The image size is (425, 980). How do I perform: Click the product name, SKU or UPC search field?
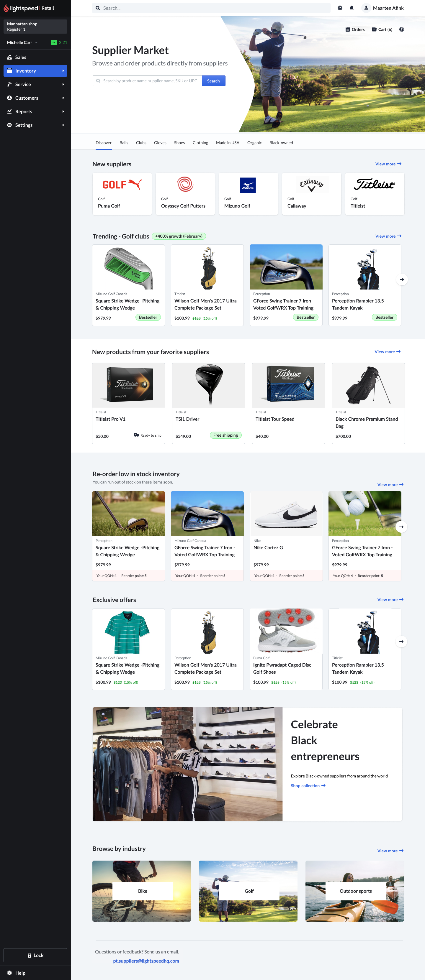pyautogui.click(x=147, y=81)
